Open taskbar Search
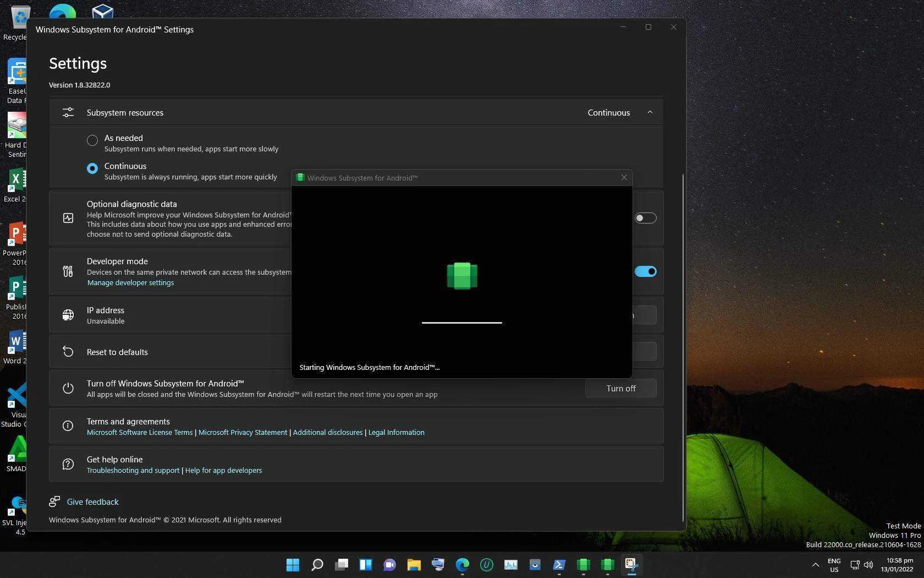Image resolution: width=924 pixels, height=578 pixels. coord(317,565)
